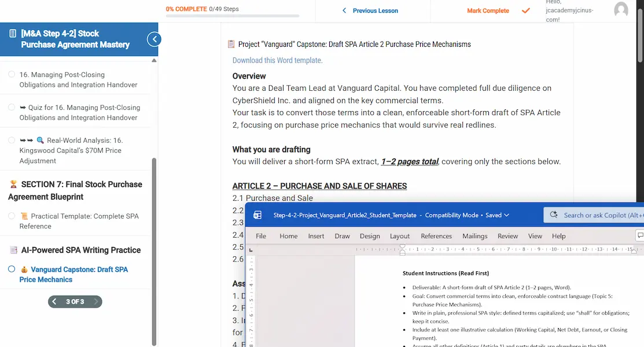The height and width of the screenshot is (347, 644).
Task: Click the Search or ask Copilot field
Action: [x=596, y=215]
